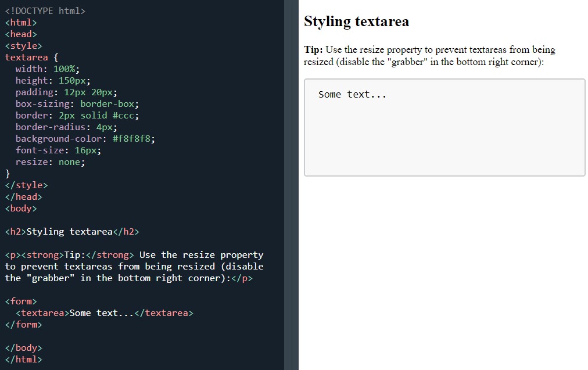
Task: Select the textarea CSS selector in the code
Action: tap(26, 57)
